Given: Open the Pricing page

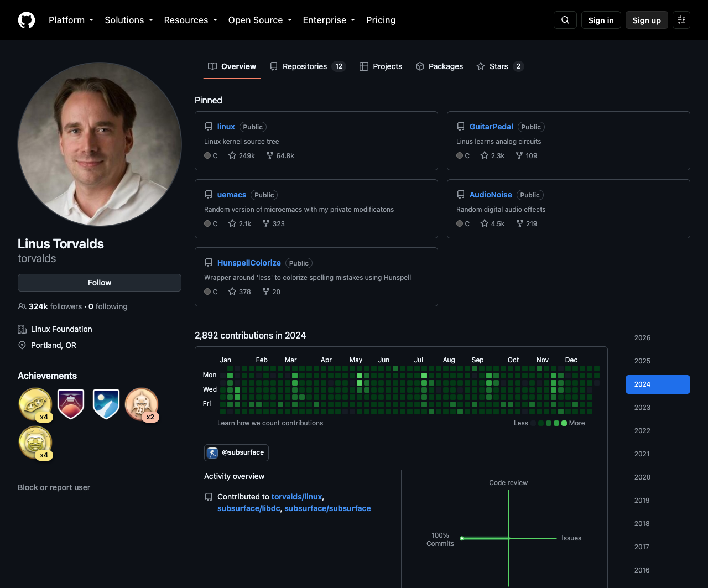Looking at the screenshot, I should pos(381,20).
